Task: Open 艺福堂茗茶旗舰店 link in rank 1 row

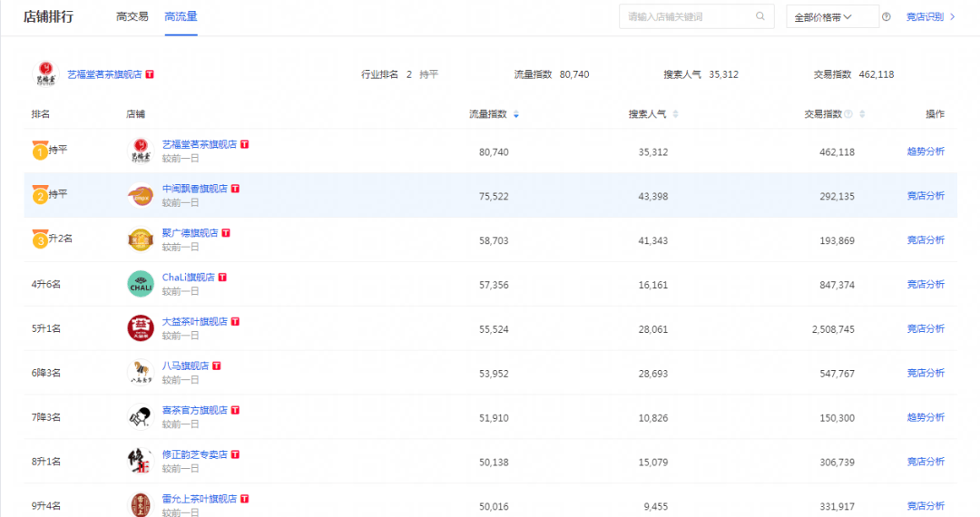Action: click(200, 144)
